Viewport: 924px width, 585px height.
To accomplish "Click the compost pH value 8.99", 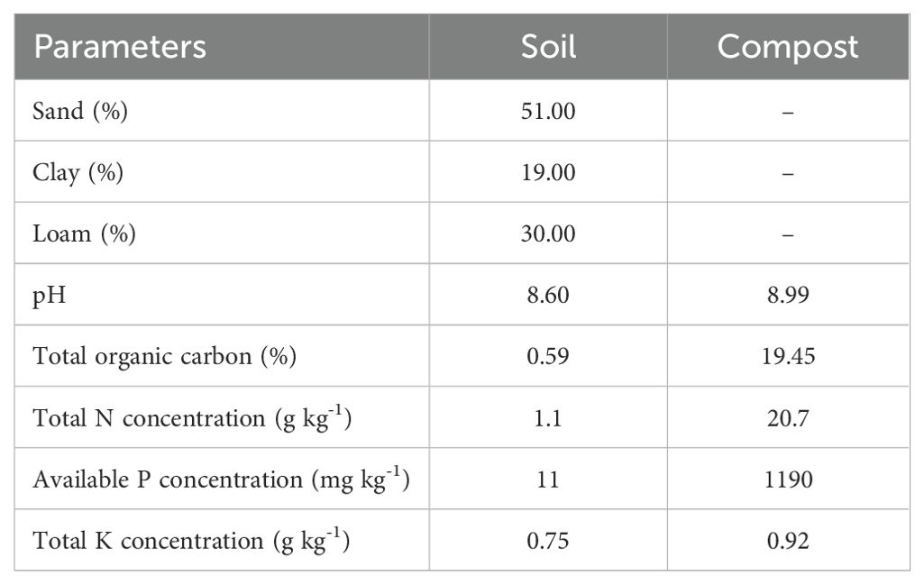I will click(x=788, y=295).
